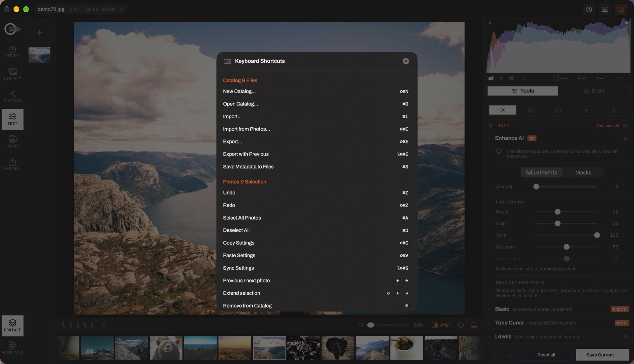Switch to the Edits tab
634x364 pixels.
tap(594, 91)
